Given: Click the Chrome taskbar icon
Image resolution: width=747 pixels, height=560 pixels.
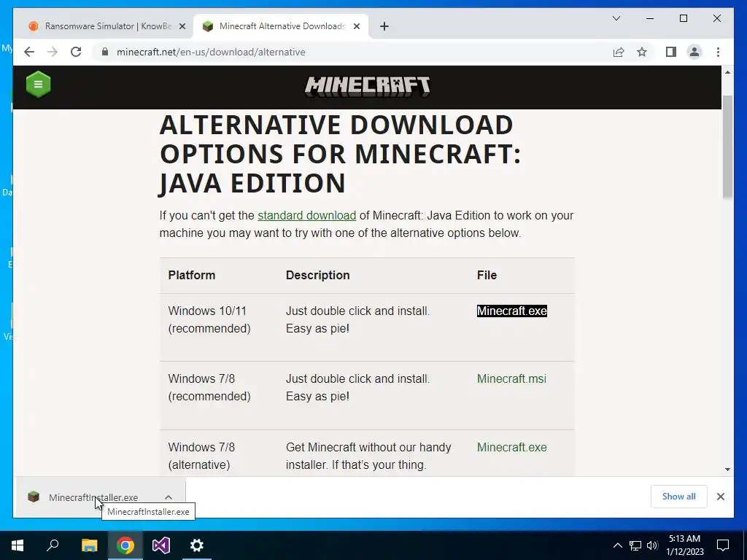Looking at the screenshot, I should 125,545.
